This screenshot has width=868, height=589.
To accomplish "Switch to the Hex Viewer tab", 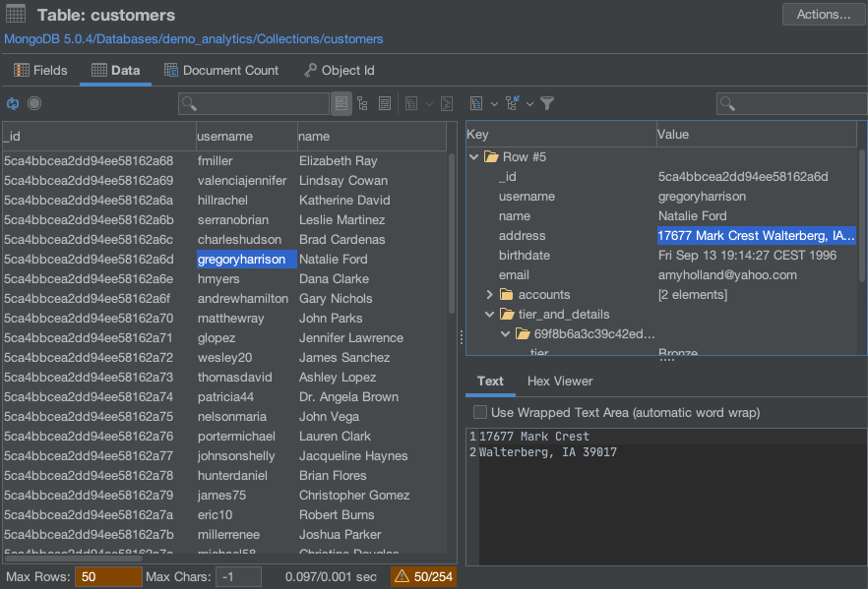I will pyautogui.click(x=560, y=382).
